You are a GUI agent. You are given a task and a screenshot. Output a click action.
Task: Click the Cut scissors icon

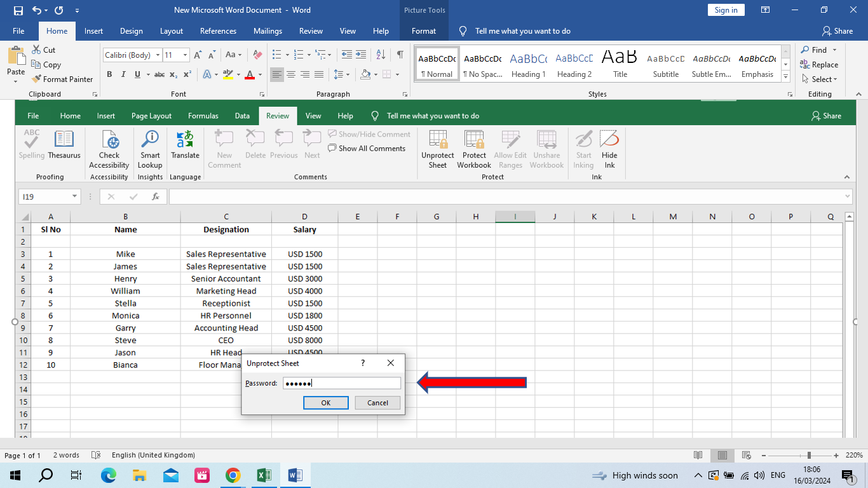36,50
